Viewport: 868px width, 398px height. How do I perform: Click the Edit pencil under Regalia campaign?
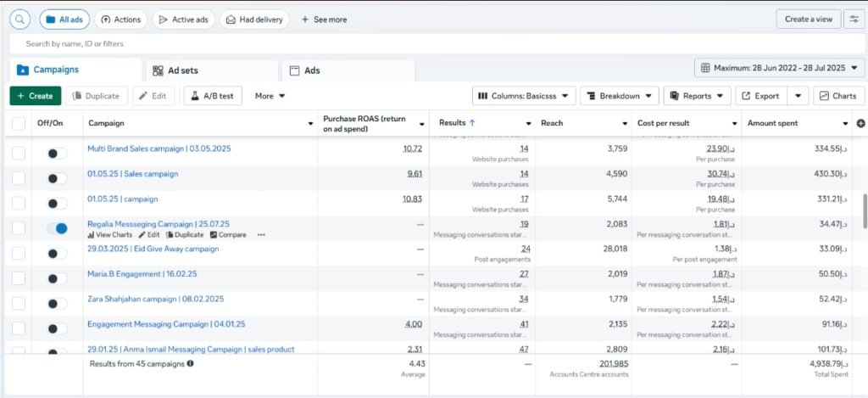tap(149, 235)
